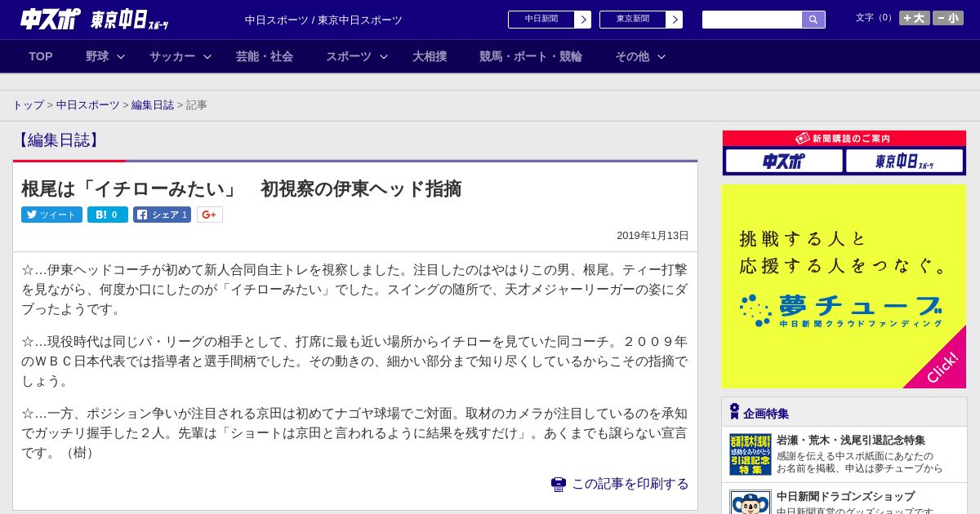This screenshot has height=514, width=980.
Task: Decrease text size with the －小 button
Action: 948,18
